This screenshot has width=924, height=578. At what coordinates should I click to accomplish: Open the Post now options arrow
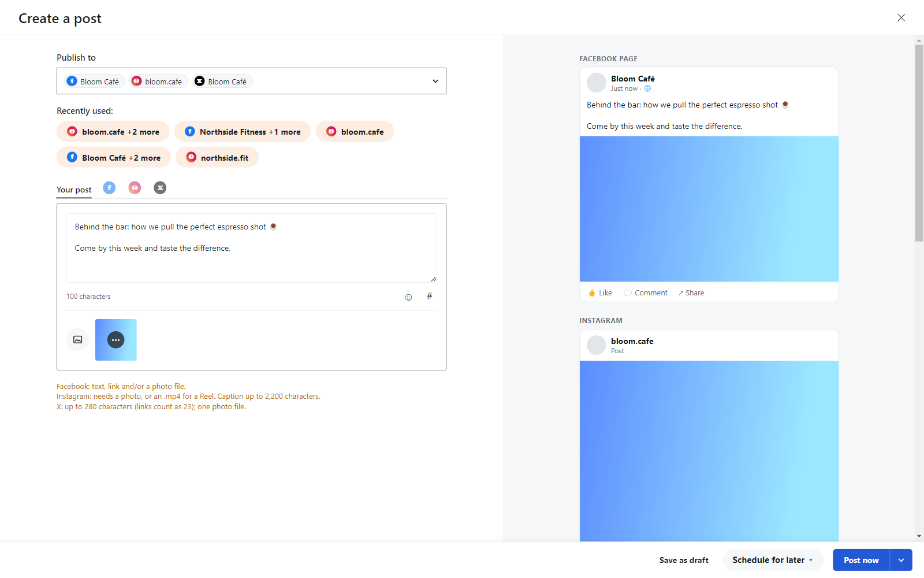coord(901,560)
